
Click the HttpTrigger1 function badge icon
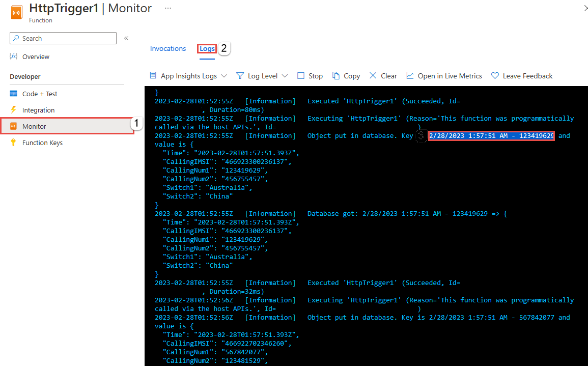16,12
